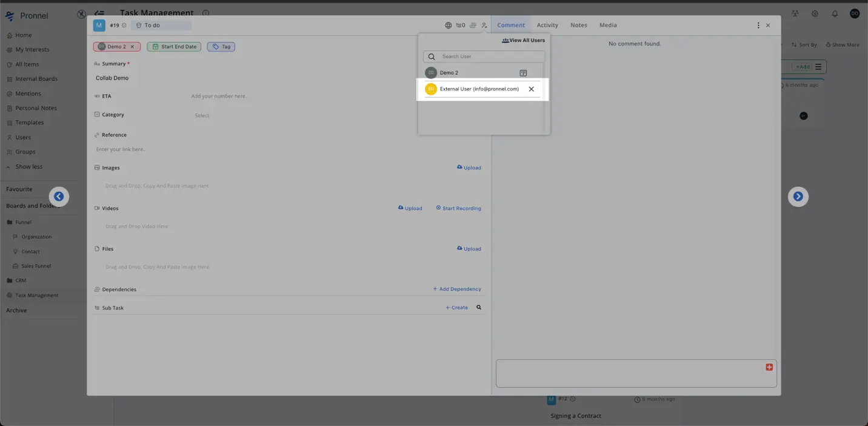Click the magnifier in Search User box
The height and width of the screenshot is (426, 868).
tap(432, 56)
